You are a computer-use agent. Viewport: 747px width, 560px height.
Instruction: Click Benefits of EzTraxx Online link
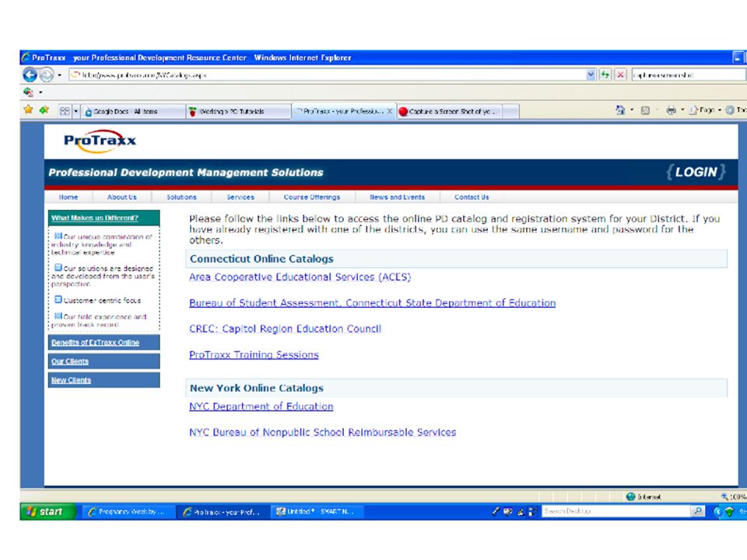pos(95,343)
